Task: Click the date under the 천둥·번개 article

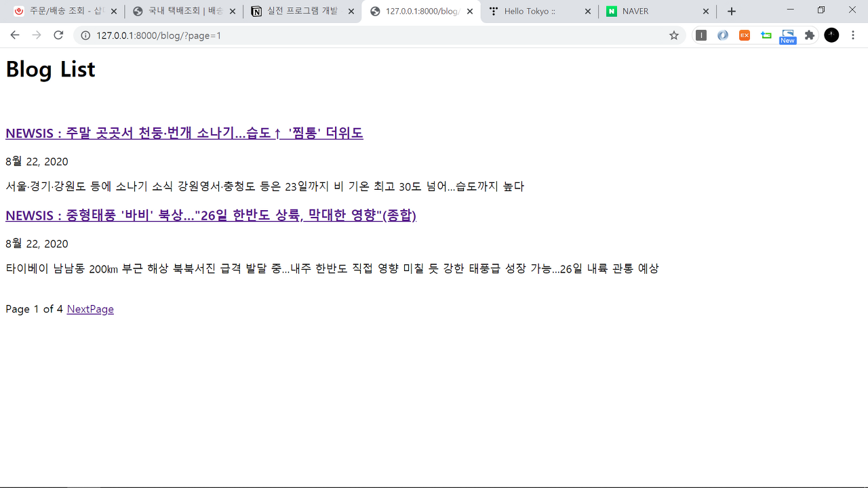Action: pos(37,161)
